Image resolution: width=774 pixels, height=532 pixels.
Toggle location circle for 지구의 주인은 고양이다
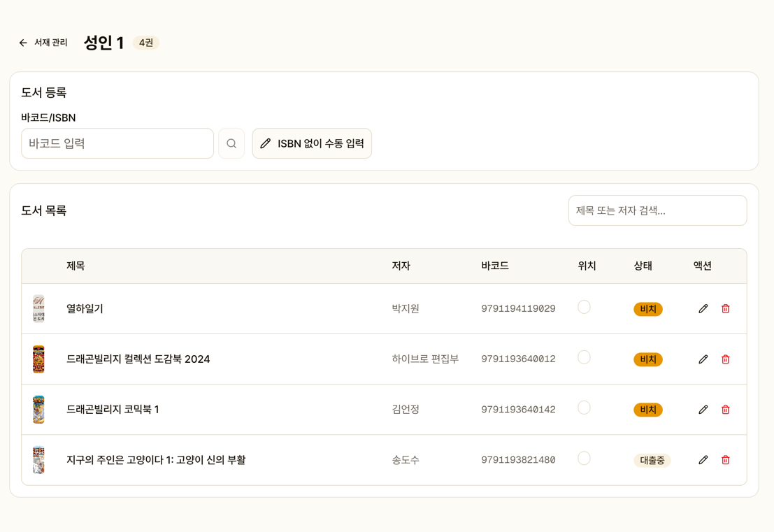pos(584,458)
